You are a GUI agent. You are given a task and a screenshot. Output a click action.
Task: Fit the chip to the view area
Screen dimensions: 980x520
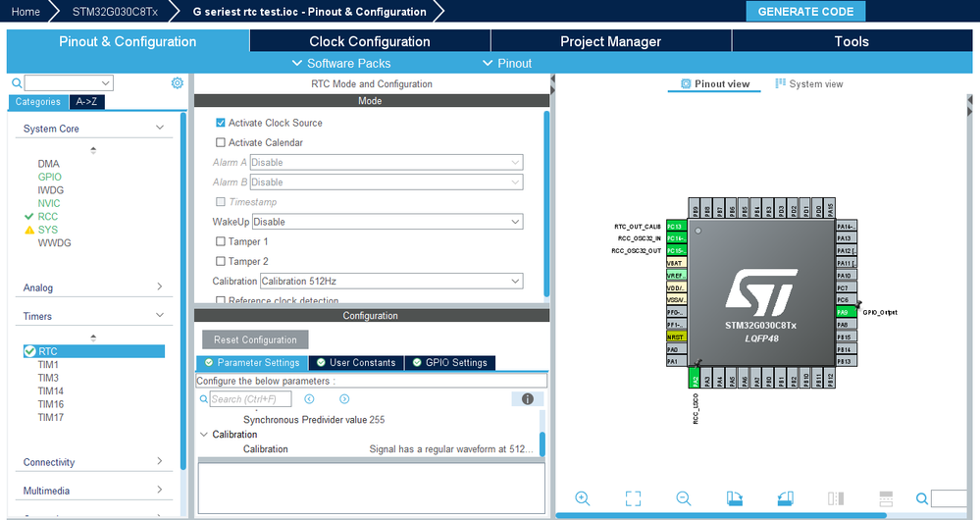[x=633, y=498]
